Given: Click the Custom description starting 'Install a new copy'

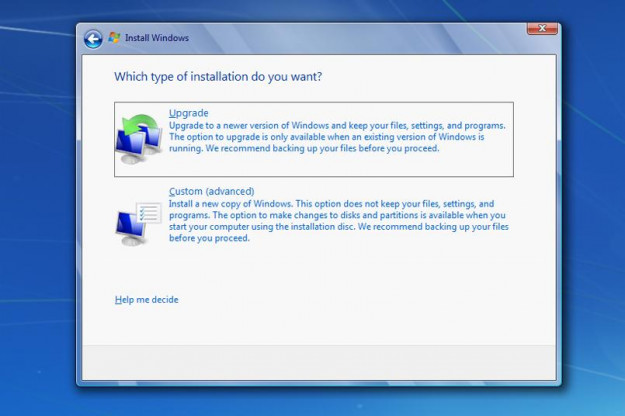Looking at the screenshot, I should (x=339, y=221).
